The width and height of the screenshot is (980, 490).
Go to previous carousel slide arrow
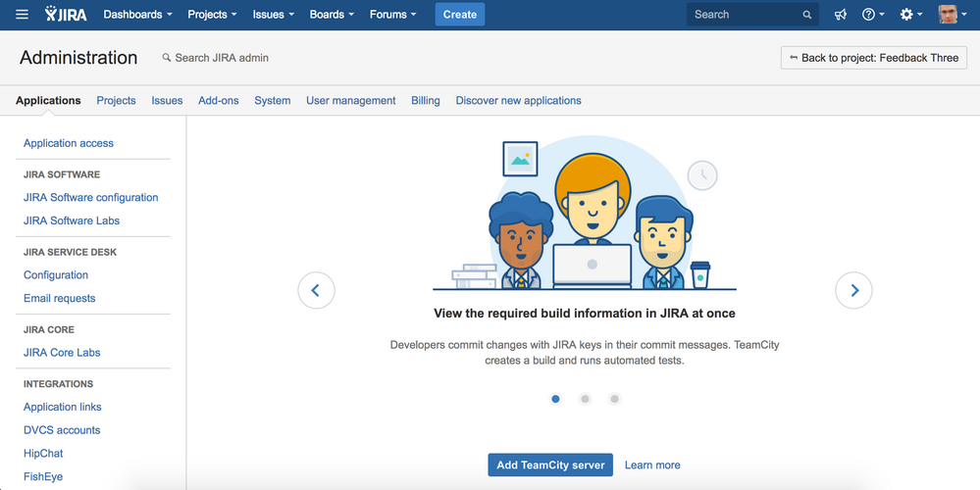pos(316,290)
